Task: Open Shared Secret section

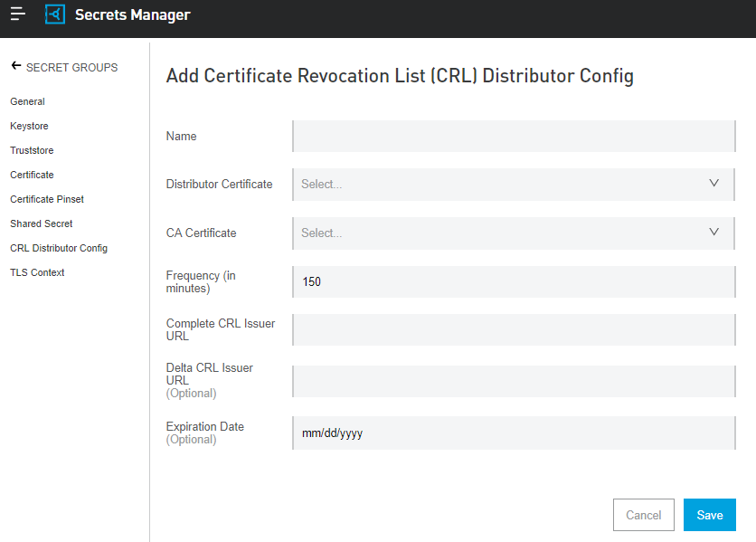Action: [x=42, y=223]
